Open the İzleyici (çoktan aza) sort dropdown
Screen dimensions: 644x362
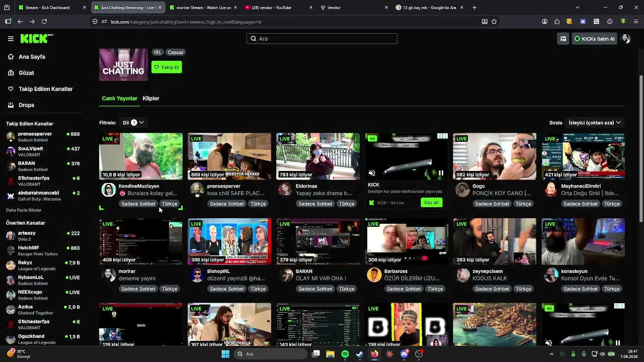point(595,123)
